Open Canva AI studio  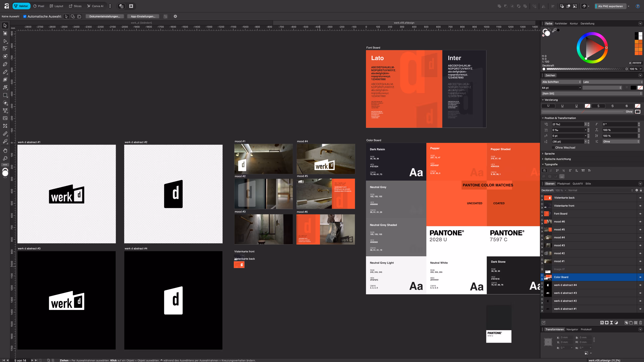click(95, 6)
